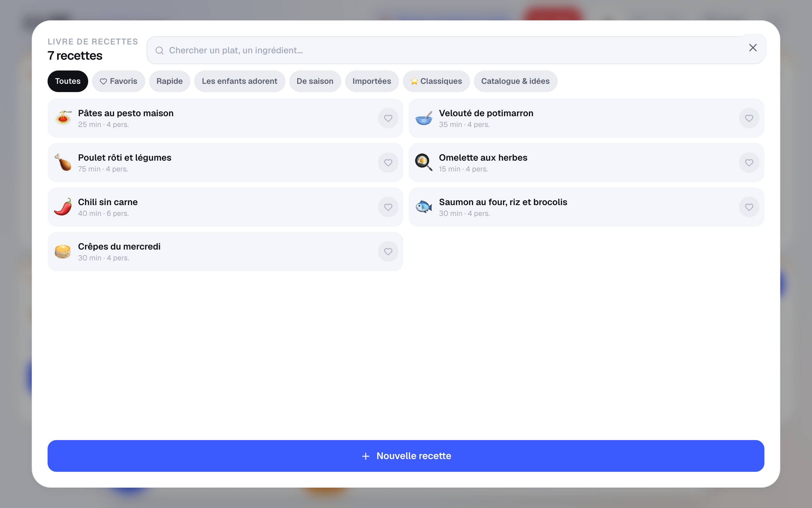Click the frying pan egg icon
The height and width of the screenshot is (508, 812).
point(424,162)
